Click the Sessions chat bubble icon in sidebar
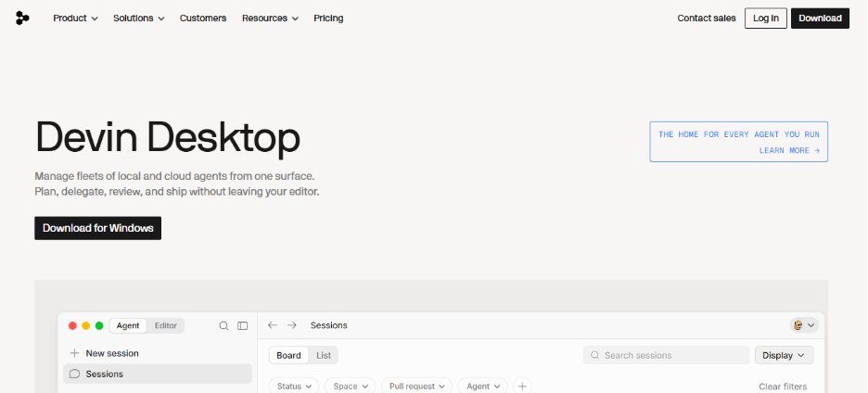 74,374
